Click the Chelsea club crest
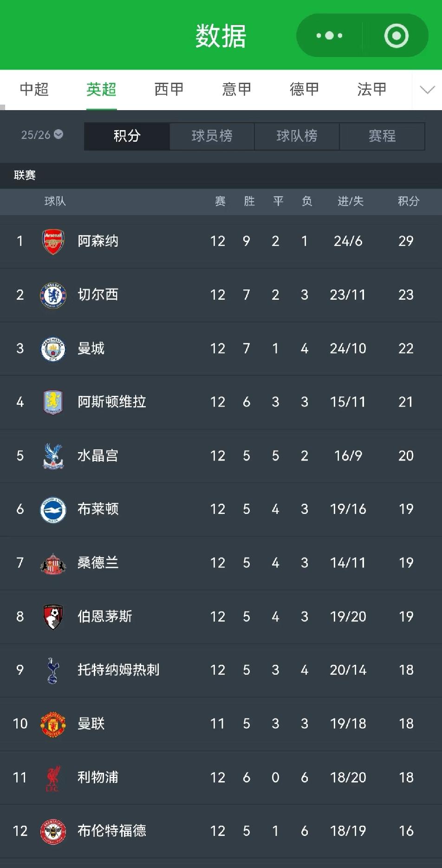Image resolution: width=442 pixels, height=868 pixels. coord(53,295)
